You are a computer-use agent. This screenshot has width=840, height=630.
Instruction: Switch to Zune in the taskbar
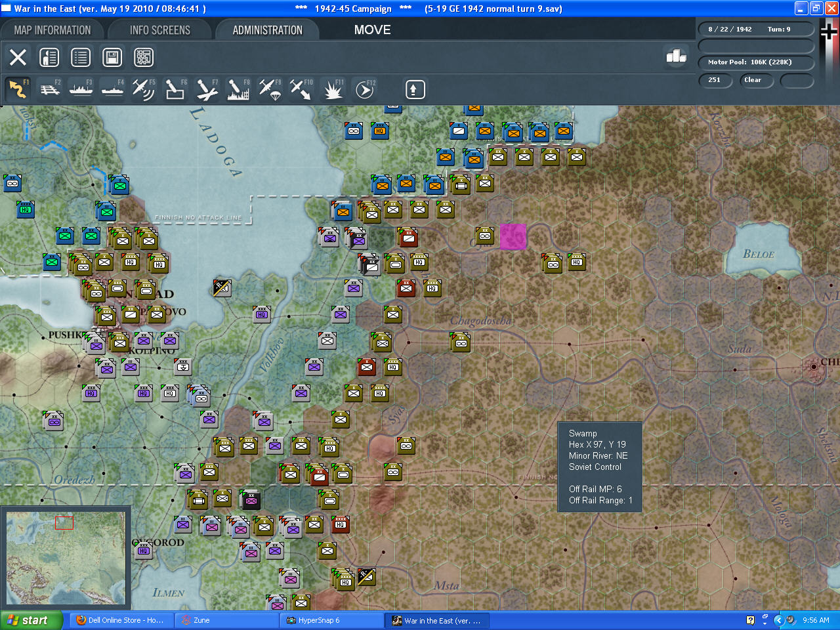(227, 620)
